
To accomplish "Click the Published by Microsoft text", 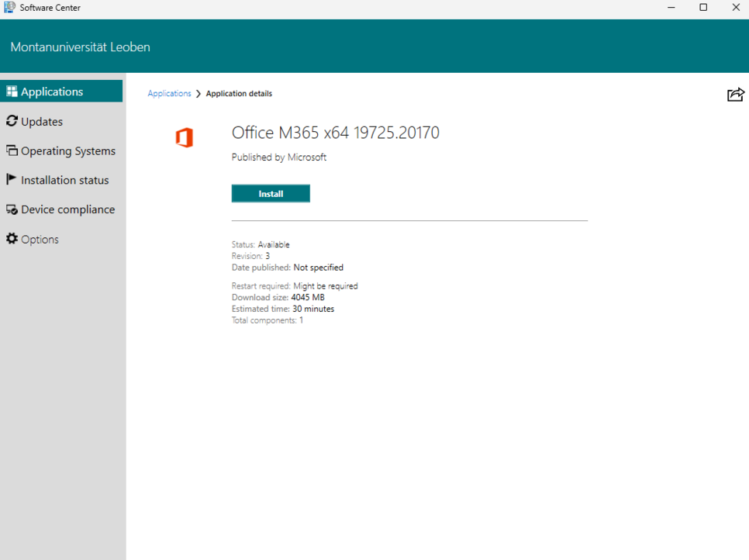I will 279,157.
